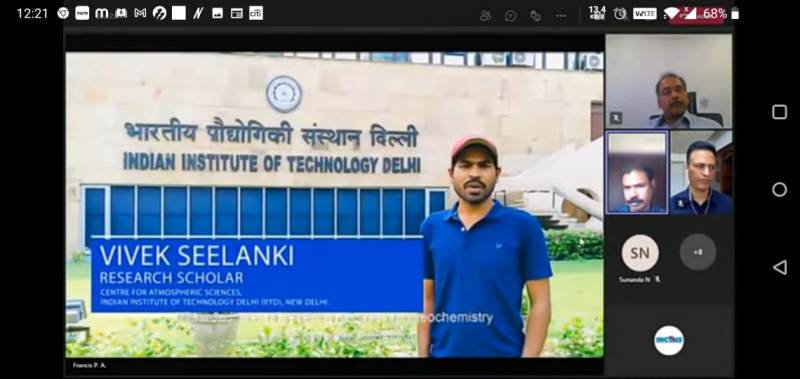Select the SN participant avatar
The image size is (800, 379).
click(x=640, y=252)
